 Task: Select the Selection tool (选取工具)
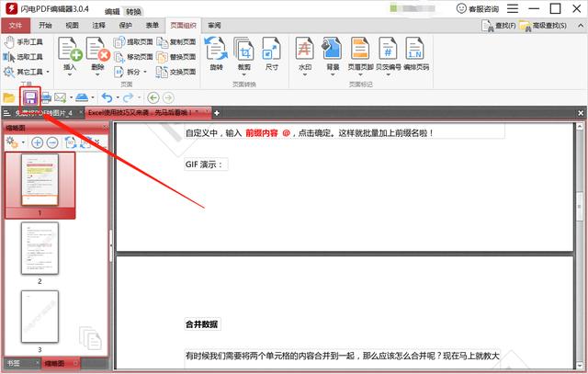pyautogui.click(x=28, y=56)
